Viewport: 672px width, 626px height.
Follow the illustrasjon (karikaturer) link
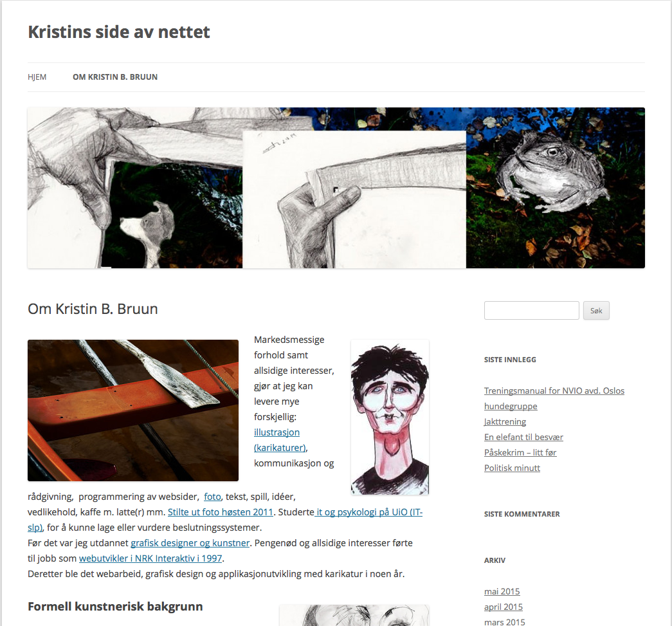[280, 440]
